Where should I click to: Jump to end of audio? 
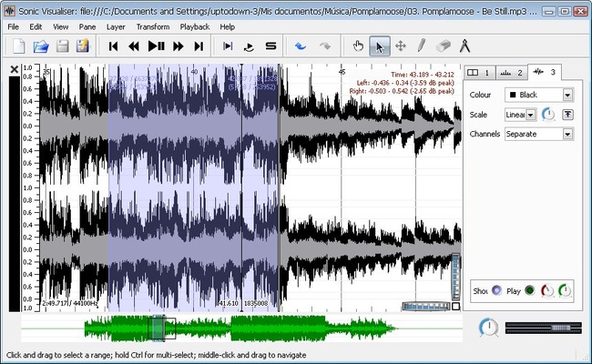pyautogui.click(x=199, y=46)
